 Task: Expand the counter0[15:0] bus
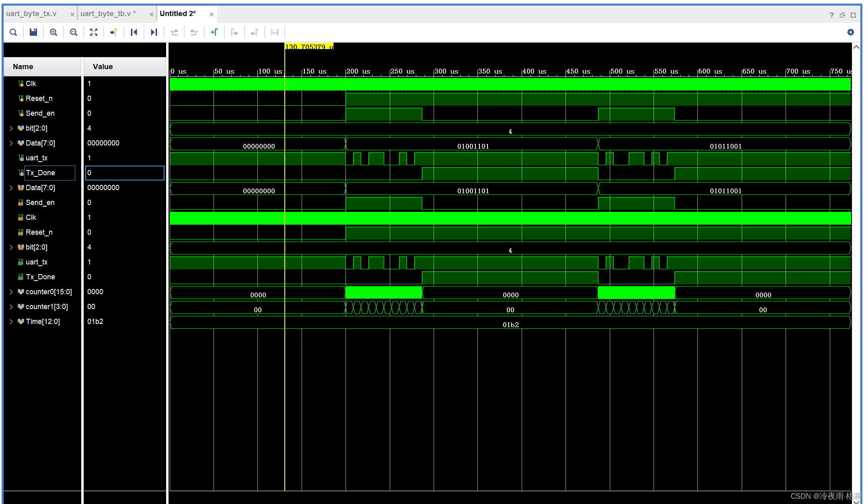[11, 292]
